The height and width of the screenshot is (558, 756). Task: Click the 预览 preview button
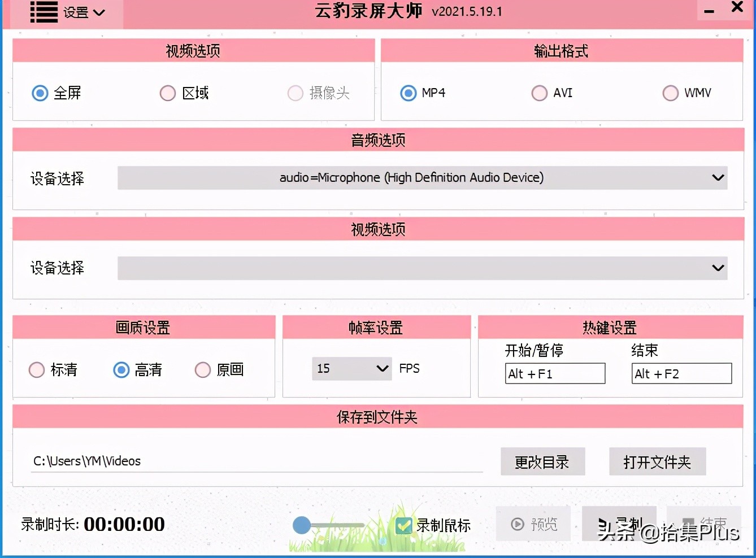pyautogui.click(x=533, y=524)
